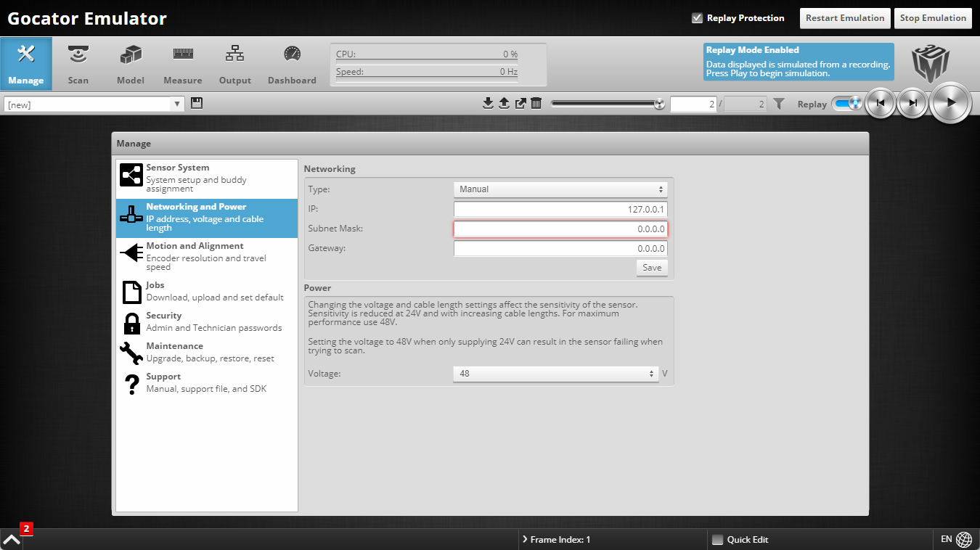Image resolution: width=980 pixels, height=550 pixels.
Task: Open the Maintenance category
Action: [x=207, y=353]
